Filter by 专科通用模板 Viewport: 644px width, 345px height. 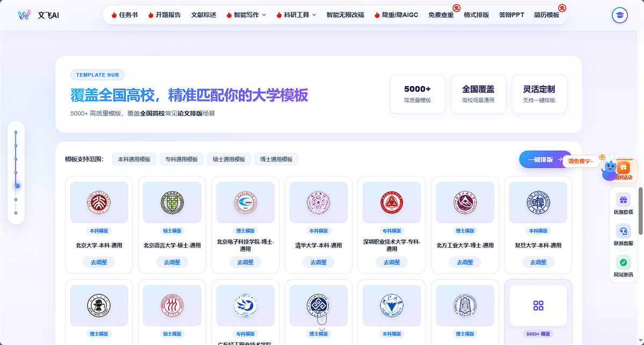[x=181, y=159]
